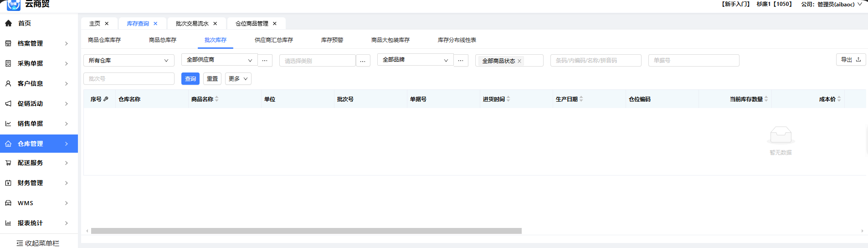Screen dimensions: 868x248
Task: Expand 采购单据 submenu chevron
Action: pos(67,63)
